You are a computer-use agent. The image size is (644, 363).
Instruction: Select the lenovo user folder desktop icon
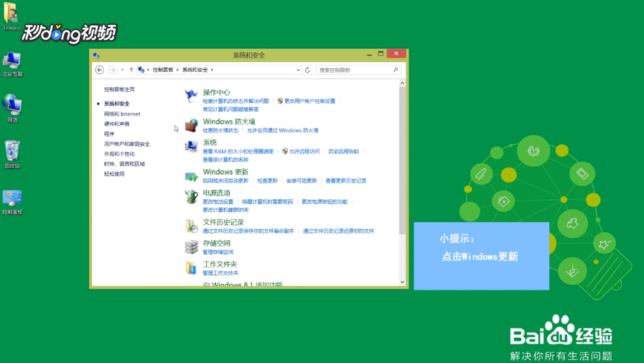point(12,17)
